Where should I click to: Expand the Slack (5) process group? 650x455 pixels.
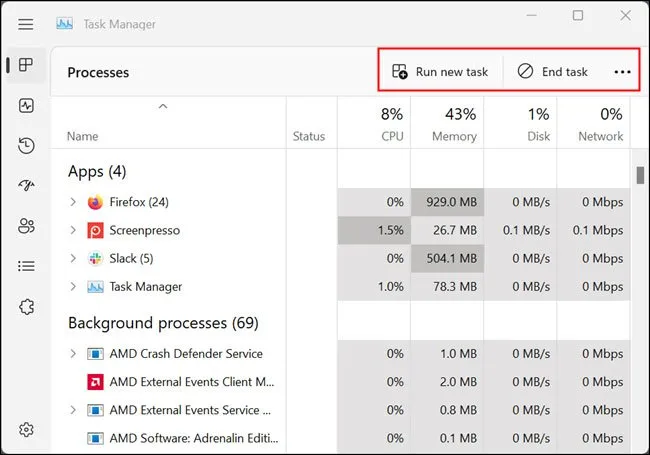point(73,258)
